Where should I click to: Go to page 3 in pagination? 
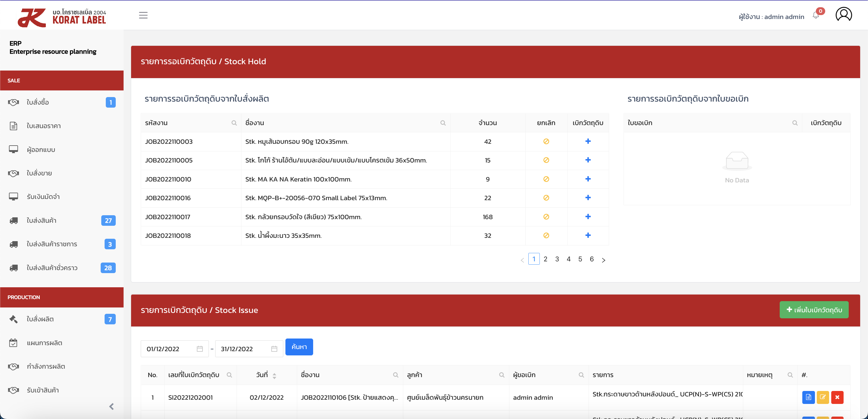557,259
